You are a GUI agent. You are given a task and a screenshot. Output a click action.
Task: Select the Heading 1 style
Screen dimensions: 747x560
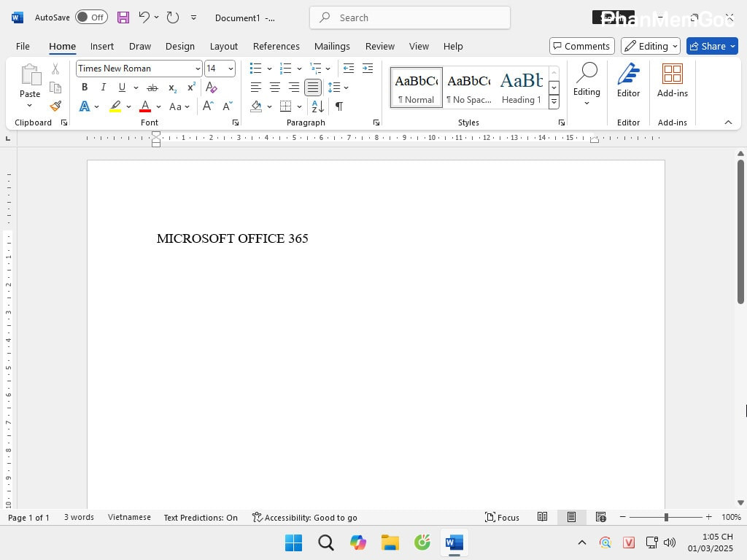[521, 86]
